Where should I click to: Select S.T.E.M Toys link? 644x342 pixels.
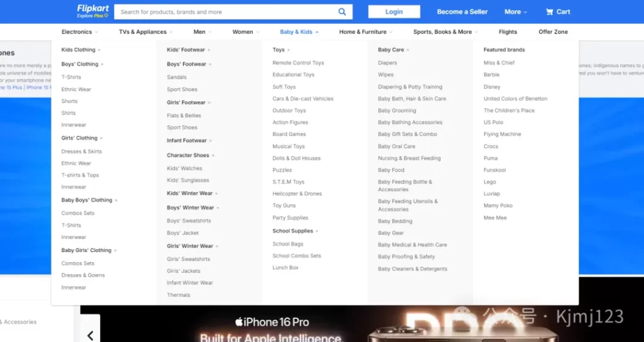coord(288,182)
